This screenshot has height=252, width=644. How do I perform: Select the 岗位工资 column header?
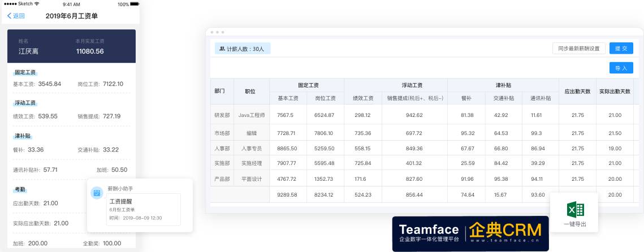(325, 98)
